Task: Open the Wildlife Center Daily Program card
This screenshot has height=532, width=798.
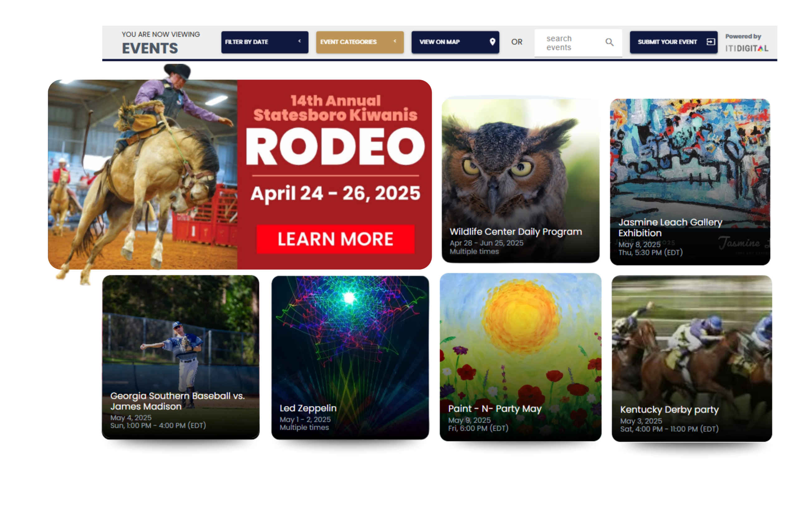Action: (521, 180)
